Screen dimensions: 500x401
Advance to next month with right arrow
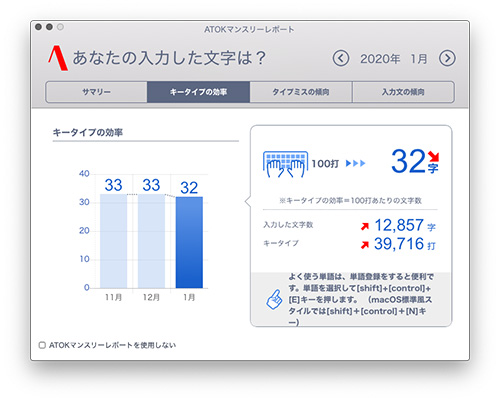coord(447,59)
